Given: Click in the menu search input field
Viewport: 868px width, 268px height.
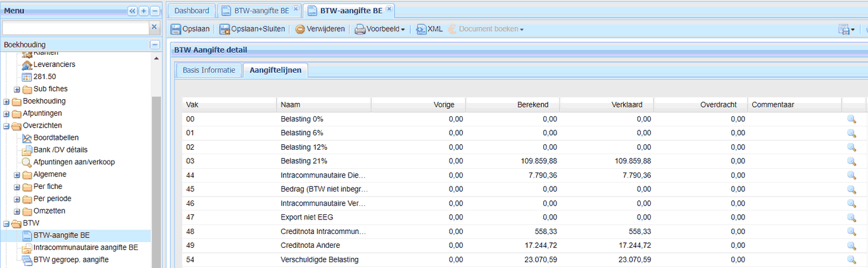Looking at the screenshot, I should click(x=75, y=28).
